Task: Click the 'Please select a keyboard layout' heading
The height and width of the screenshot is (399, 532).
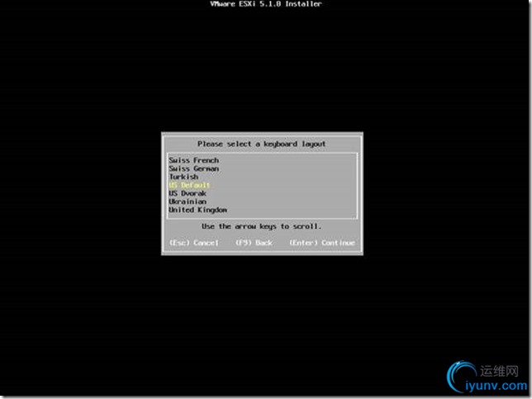Action: 262,144
